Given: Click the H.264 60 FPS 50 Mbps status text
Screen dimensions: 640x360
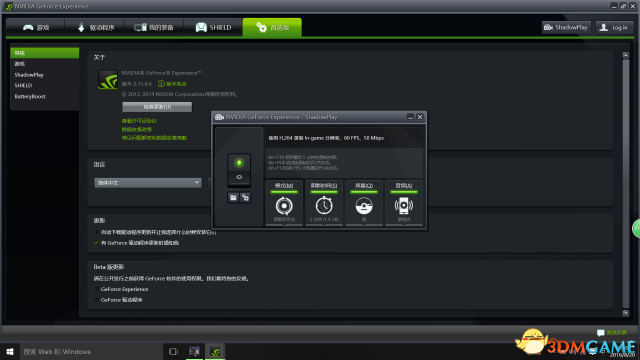Looking at the screenshot, I should (x=326, y=138).
